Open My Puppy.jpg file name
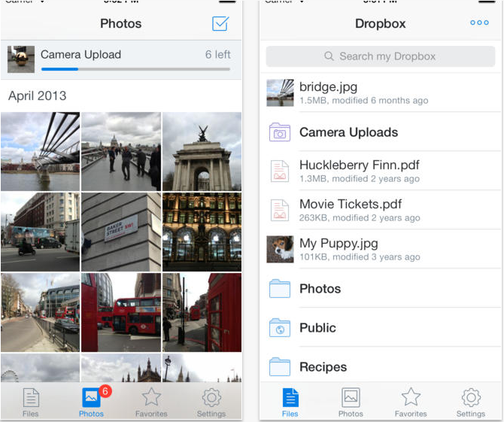 339,243
